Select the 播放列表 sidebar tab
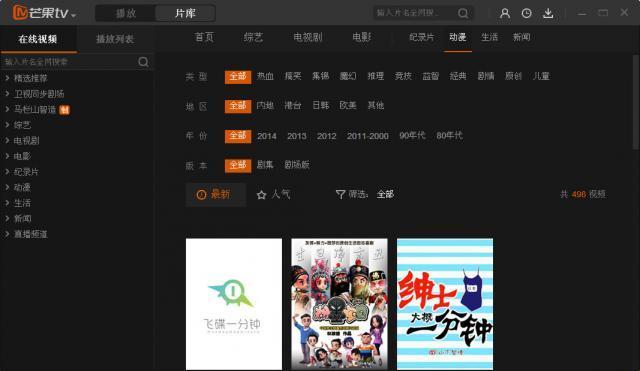This screenshot has width=640, height=371. point(115,39)
